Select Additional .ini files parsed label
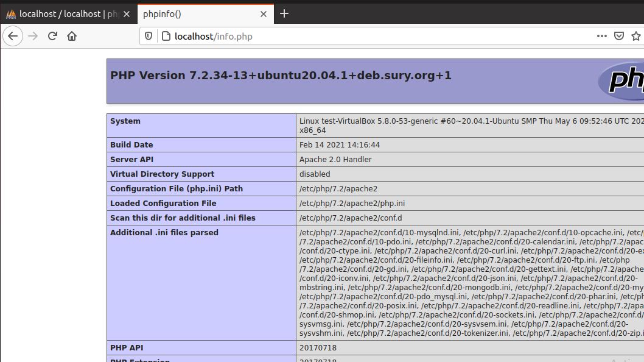The width and height of the screenshot is (644, 362). point(164,232)
